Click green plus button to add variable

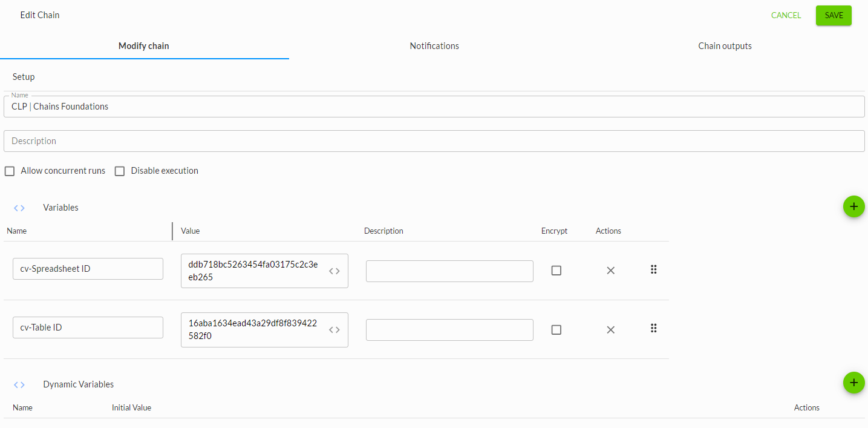coord(853,206)
